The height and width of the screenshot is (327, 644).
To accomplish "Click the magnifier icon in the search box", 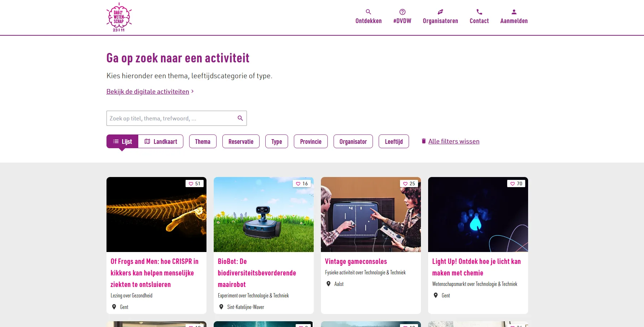I will [240, 118].
